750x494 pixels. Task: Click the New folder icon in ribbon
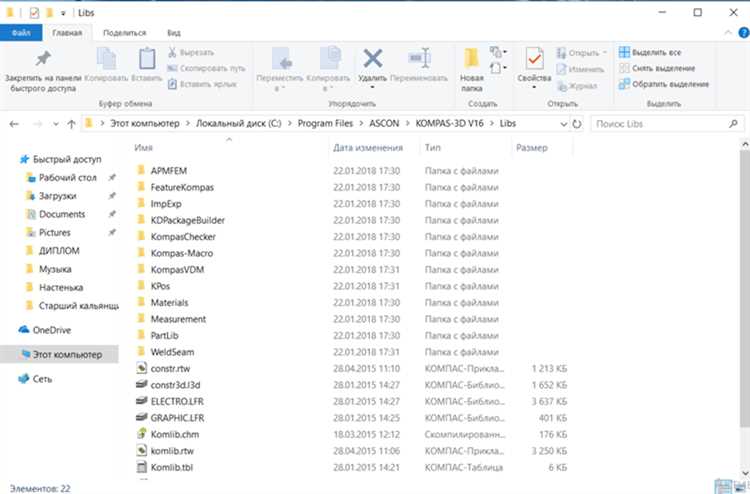click(x=472, y=59)
